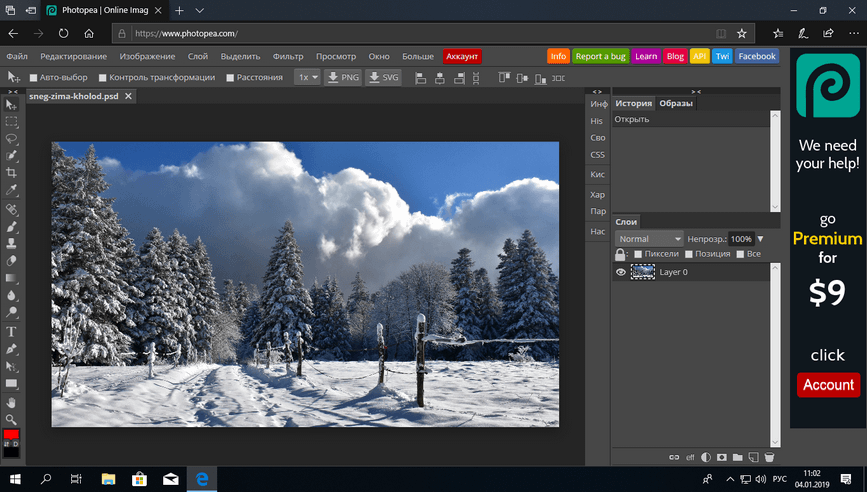Open the Слои tab
The image size is (867, 492).
pyautogui.click(x=626, y=222)
